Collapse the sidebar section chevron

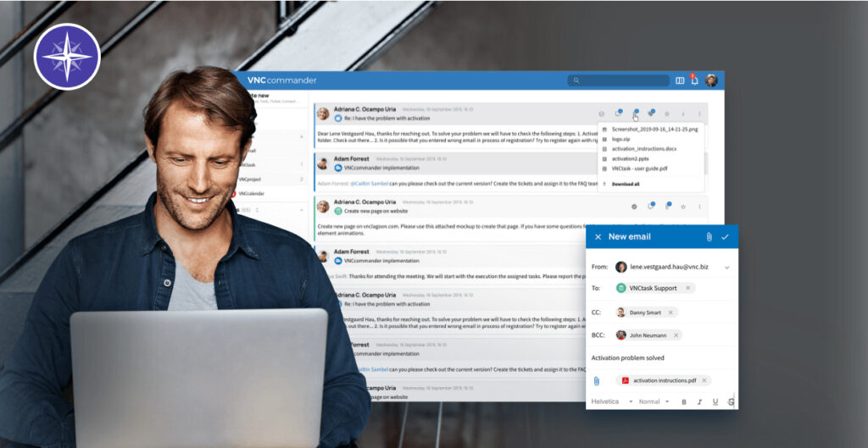tap(302, 210)
